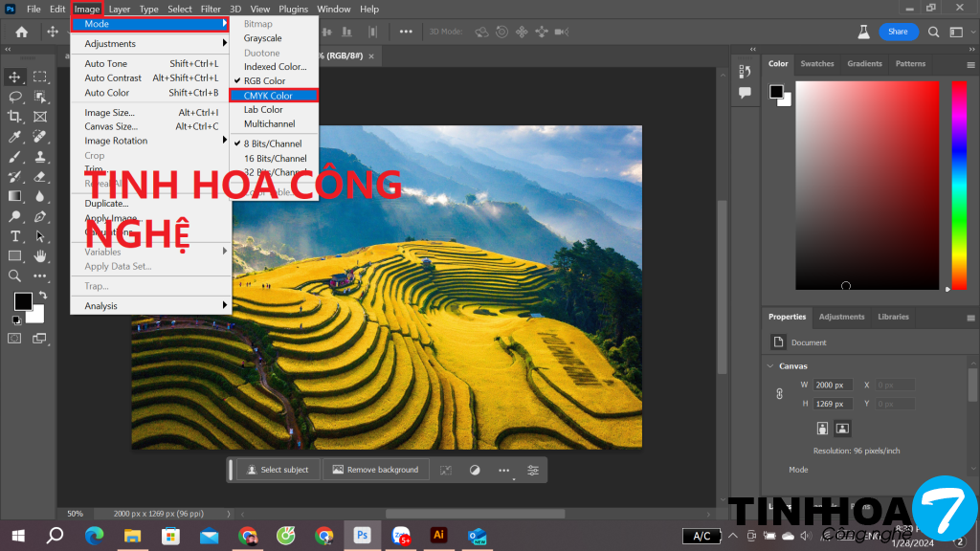Select the Crop tool
The width and height of the screenshot is (980, 551).
pos(15,117)
